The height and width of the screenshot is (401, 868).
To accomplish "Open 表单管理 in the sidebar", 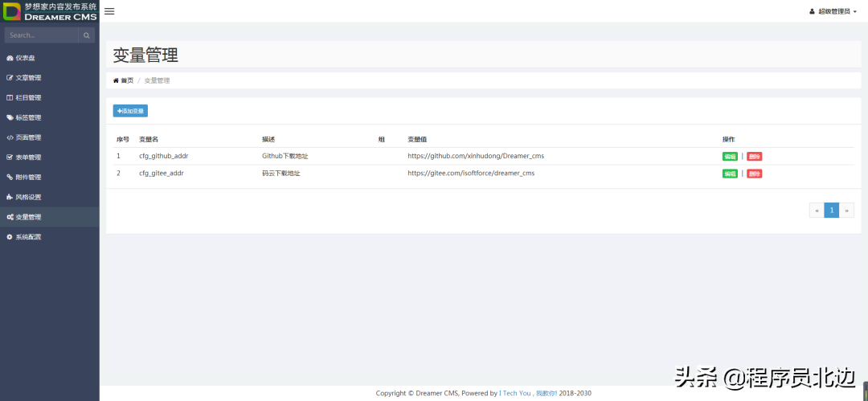I will tap(50, 158).
